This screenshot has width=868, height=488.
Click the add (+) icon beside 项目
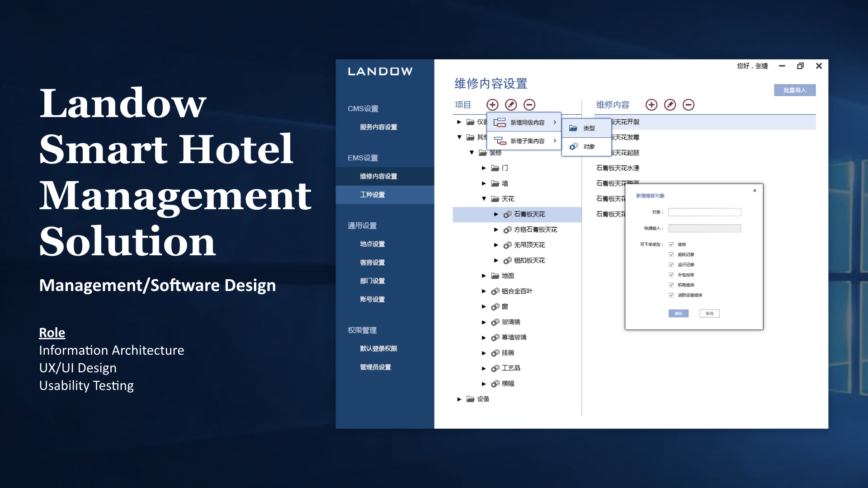click(x=492, y=105)
